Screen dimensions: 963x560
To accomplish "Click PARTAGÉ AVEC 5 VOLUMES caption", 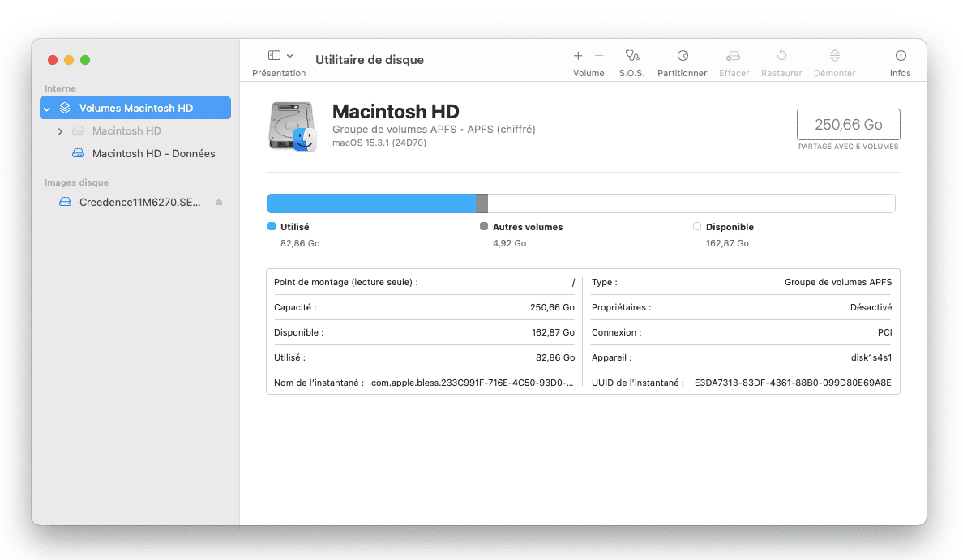I will click(849, 147).
